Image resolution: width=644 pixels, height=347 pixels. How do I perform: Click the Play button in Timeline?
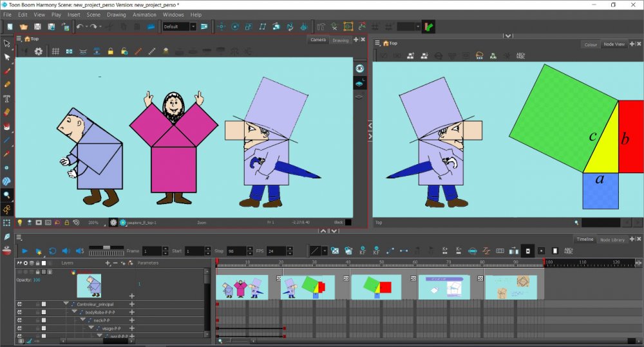point(24,250)
